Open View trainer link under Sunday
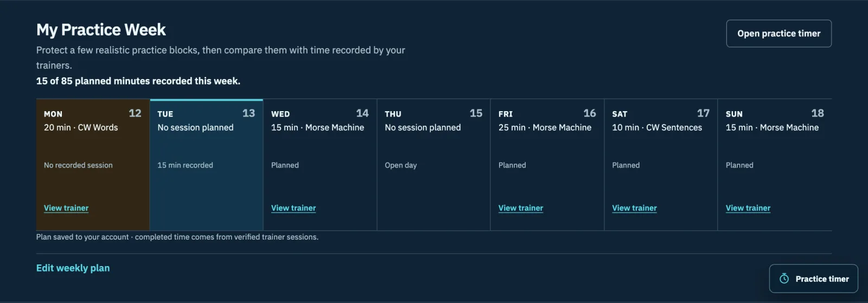868x303 pixels. coord(748,208)
